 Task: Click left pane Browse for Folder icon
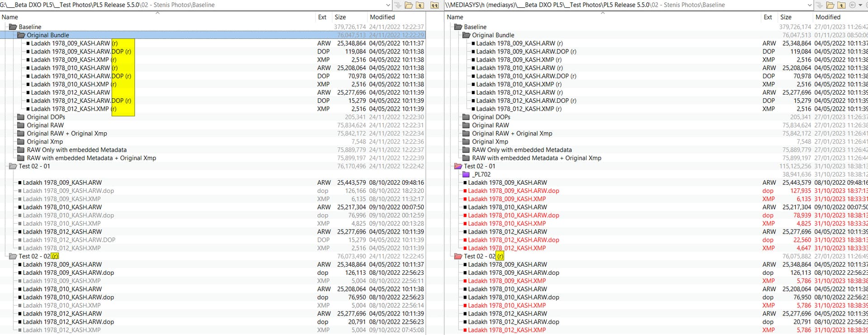point(409,5)
